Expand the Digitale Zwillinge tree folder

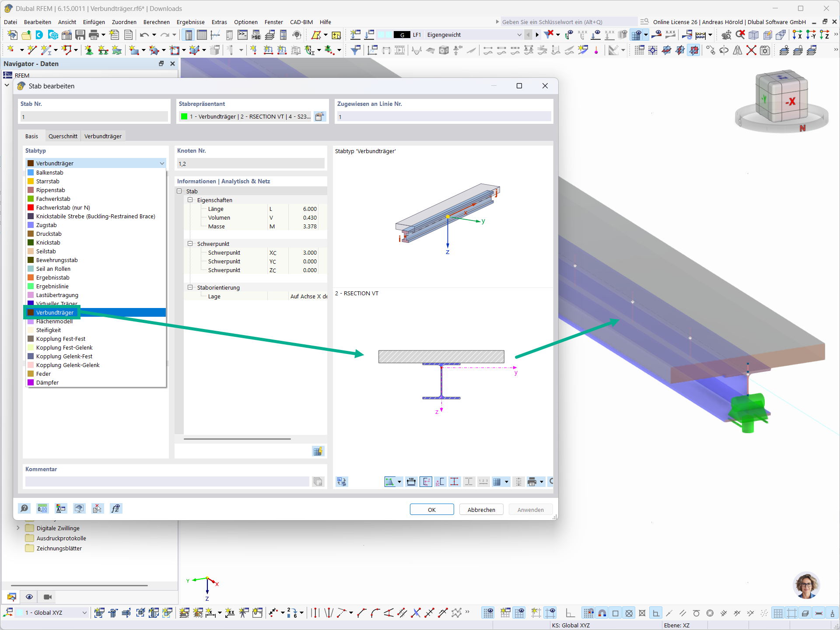point(18,528)
